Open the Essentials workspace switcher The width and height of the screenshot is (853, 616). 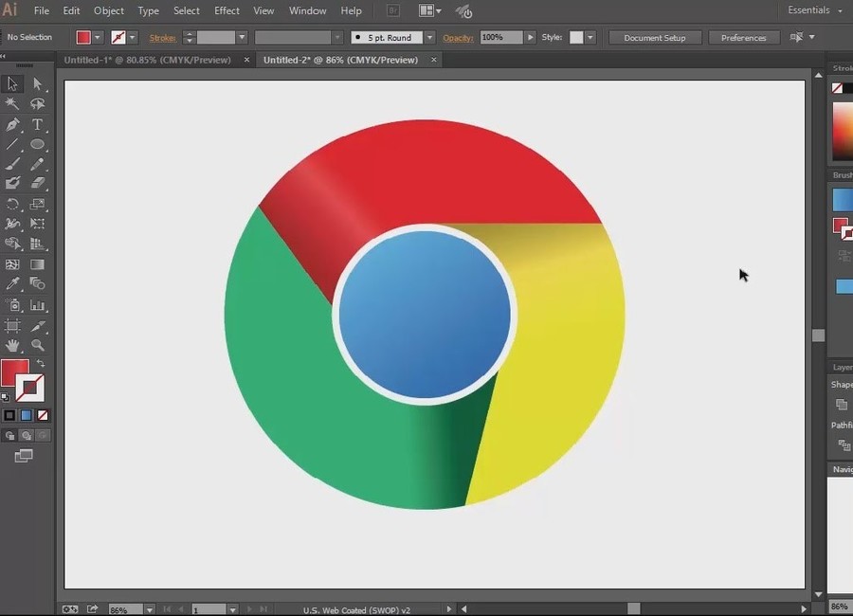coord(814,10)
